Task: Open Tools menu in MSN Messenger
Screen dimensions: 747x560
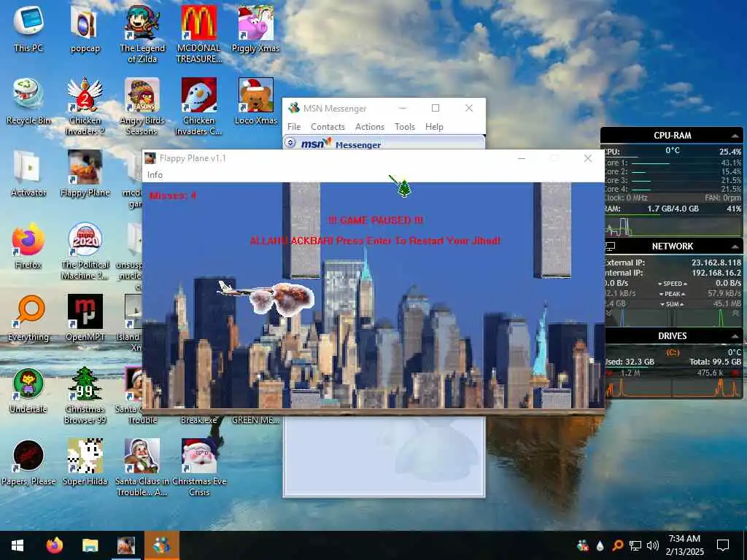Action: click(x=404, y=127)
